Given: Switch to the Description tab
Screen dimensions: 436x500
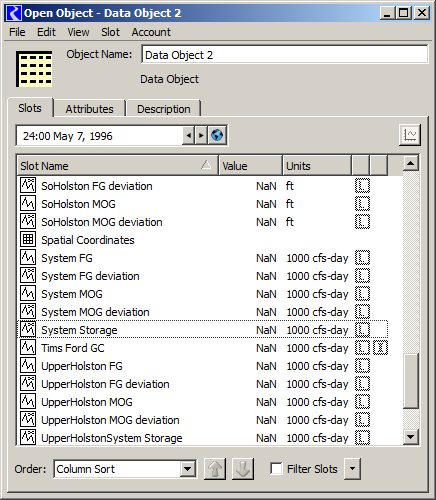Looking at the screenshot, I should [x=164, y=109].
